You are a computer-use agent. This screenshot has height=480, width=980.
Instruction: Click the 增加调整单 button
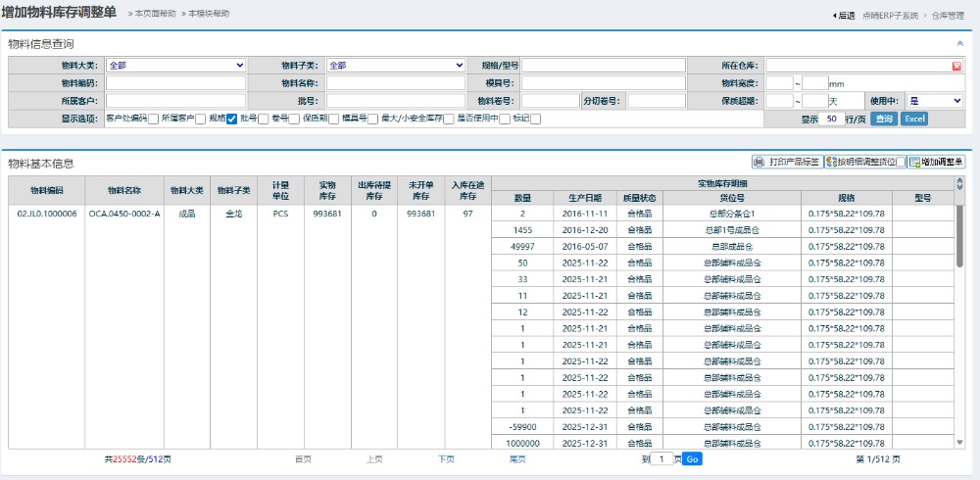[x=936, y=162]
